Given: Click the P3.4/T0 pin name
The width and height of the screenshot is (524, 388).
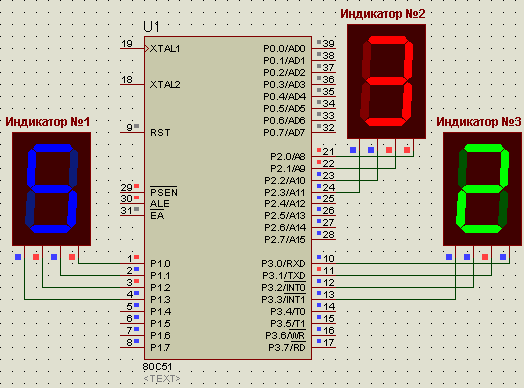Looking at the screenshot, I should click(x=288, y=312).
